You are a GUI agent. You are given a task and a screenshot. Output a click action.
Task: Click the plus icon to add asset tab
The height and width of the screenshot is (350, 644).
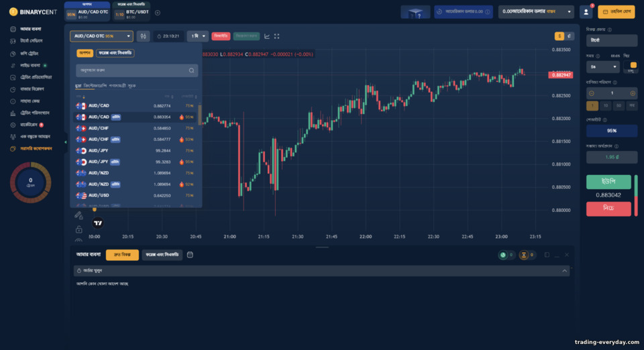(157, 13)
